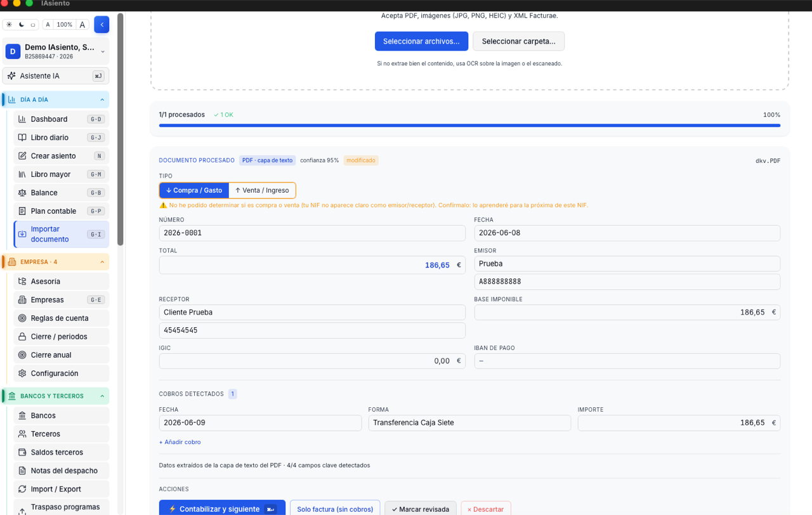Click the Saldos terceros wallet icon
The image size is (812, 515).
point(22,452)
